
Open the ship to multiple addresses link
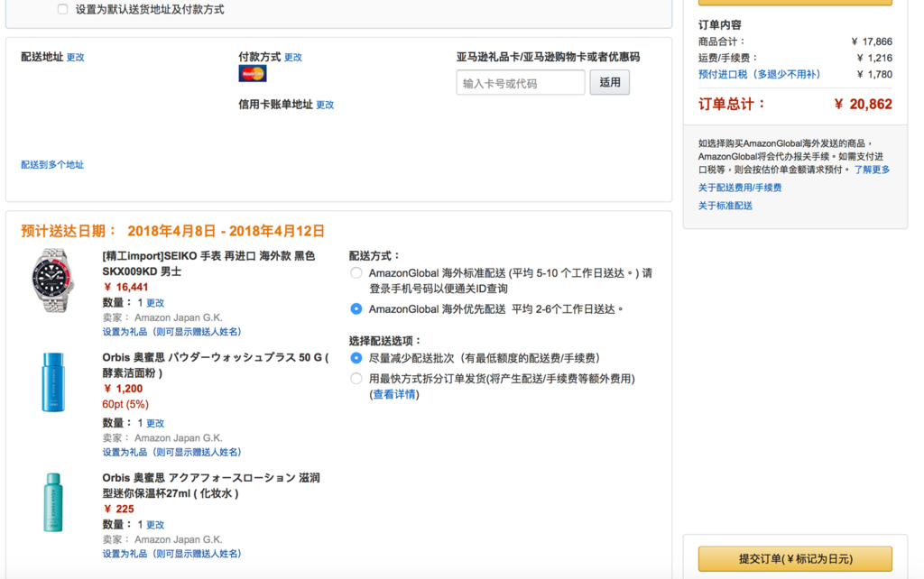coord(52,165)
